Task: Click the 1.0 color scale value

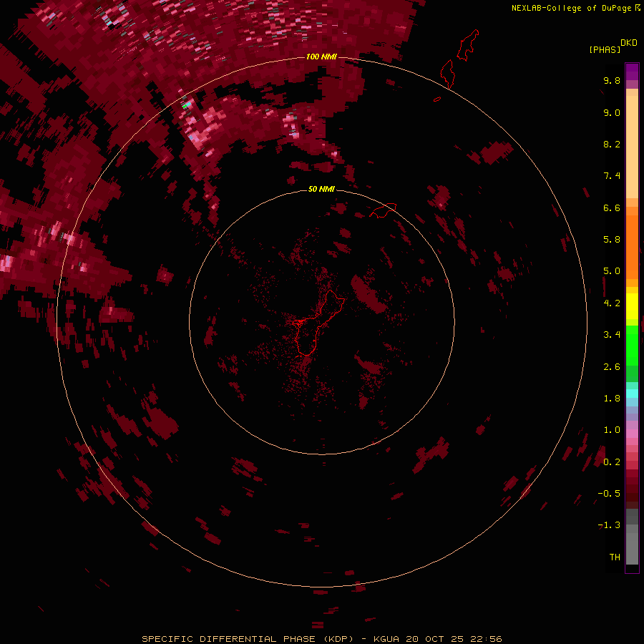Action: [x=612, y=430]
